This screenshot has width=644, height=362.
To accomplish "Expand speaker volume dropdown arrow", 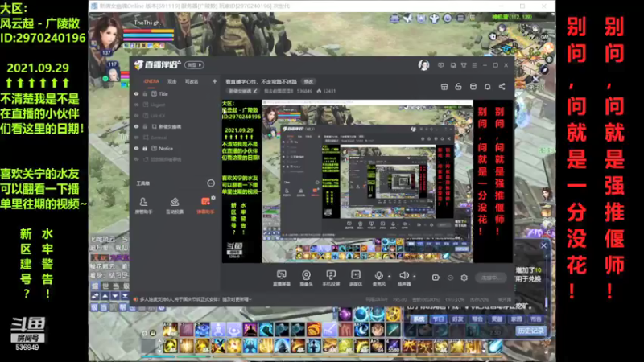I will point(415,276).
